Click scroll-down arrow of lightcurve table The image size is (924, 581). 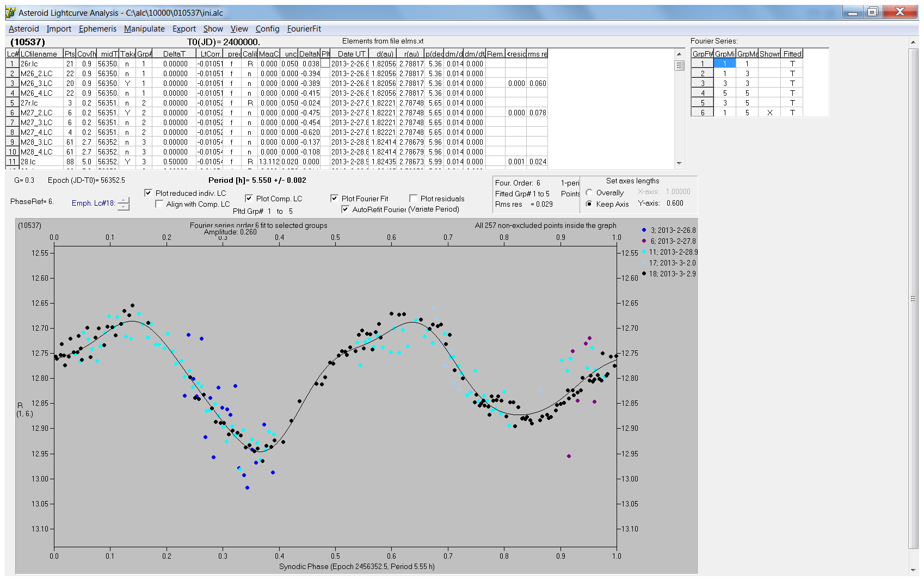point(679,163)
